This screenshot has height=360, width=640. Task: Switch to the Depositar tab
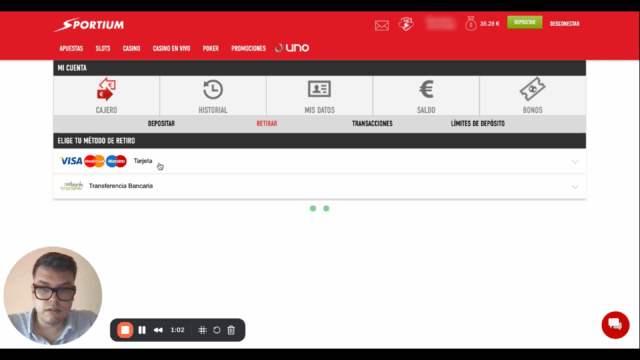[x=161, y=123]
